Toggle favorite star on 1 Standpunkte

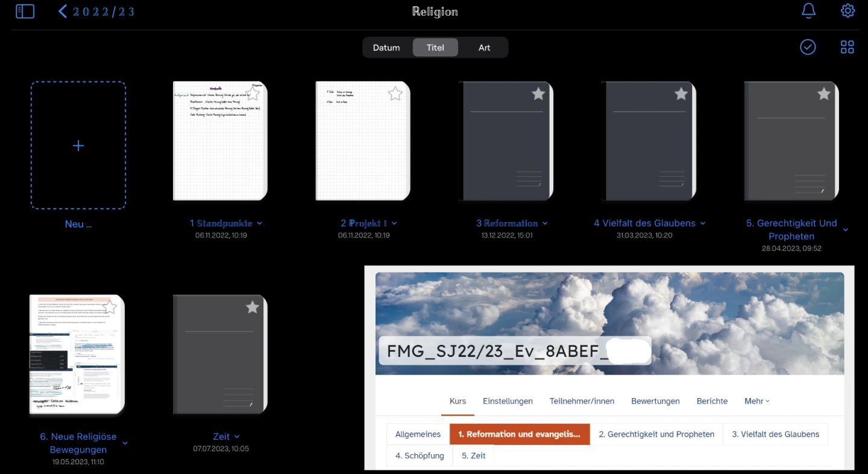click(253, 93)
